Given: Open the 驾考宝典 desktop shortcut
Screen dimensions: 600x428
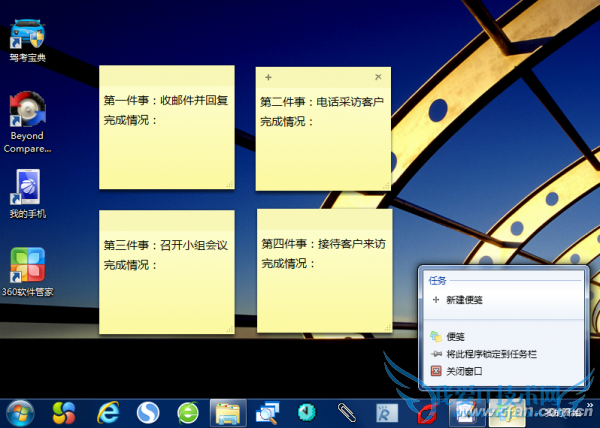Looking at the screenshot, I should [27, 41].
